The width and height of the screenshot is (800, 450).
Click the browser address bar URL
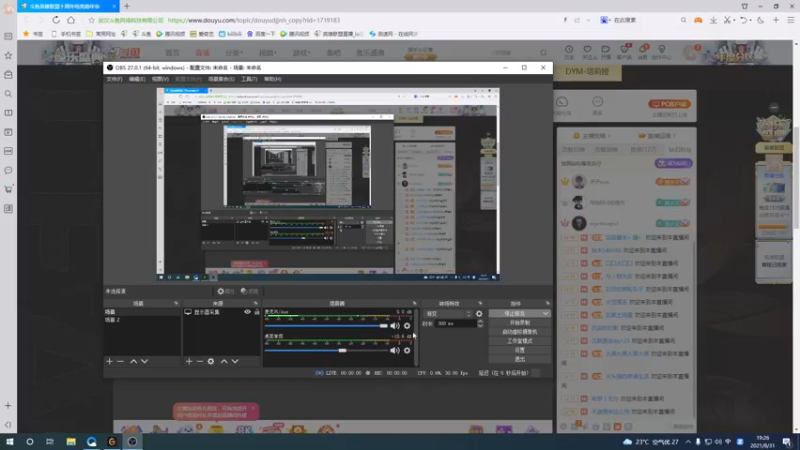[254, 20]
